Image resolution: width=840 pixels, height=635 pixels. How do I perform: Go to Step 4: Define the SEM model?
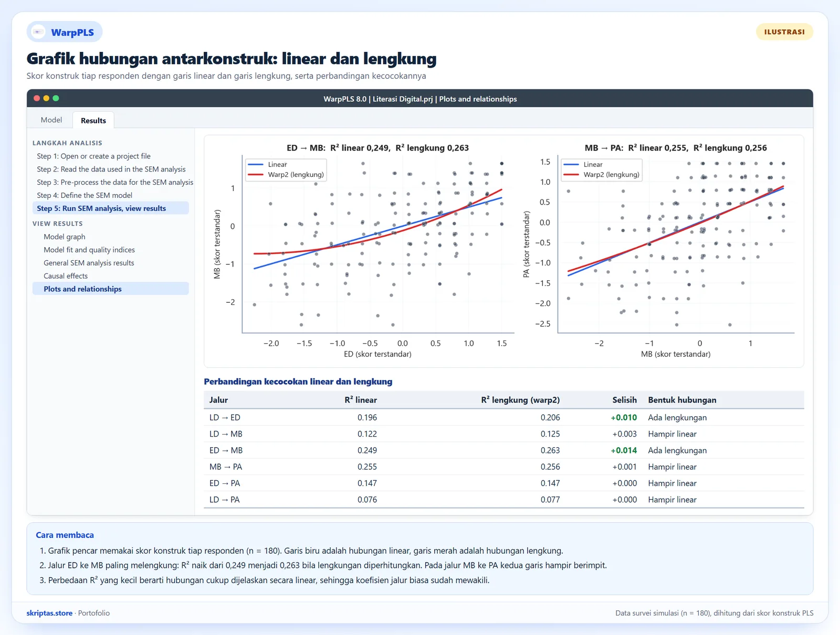(x=85, y=195)
